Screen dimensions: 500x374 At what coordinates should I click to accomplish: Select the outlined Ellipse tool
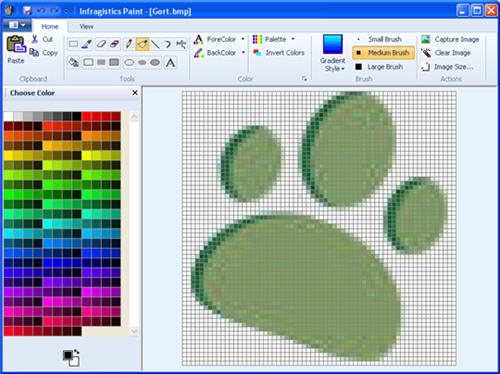[x=129, y=62]
